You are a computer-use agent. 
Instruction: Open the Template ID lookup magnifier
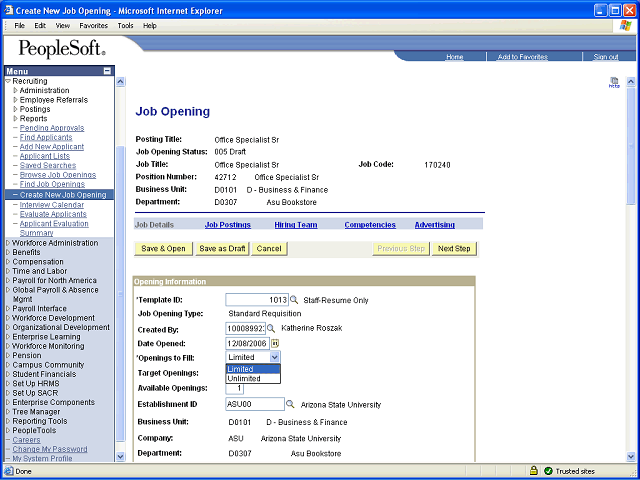tap(294, 300)
